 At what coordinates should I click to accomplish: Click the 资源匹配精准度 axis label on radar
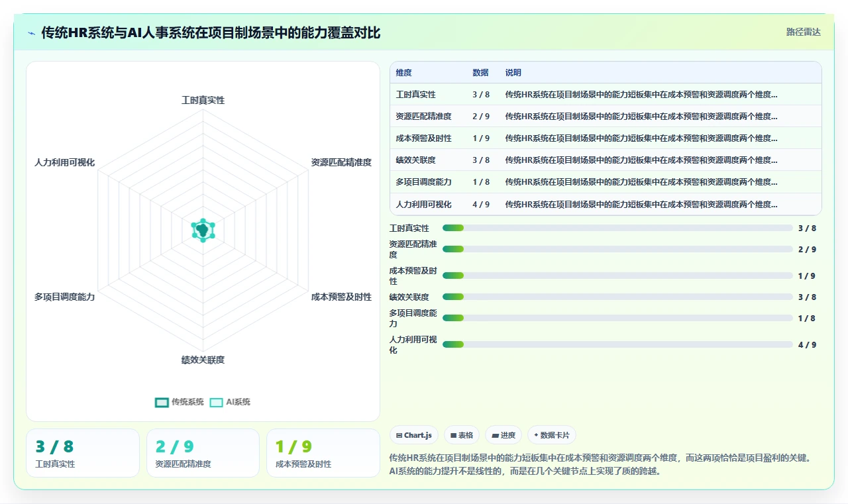click(341, 162)
